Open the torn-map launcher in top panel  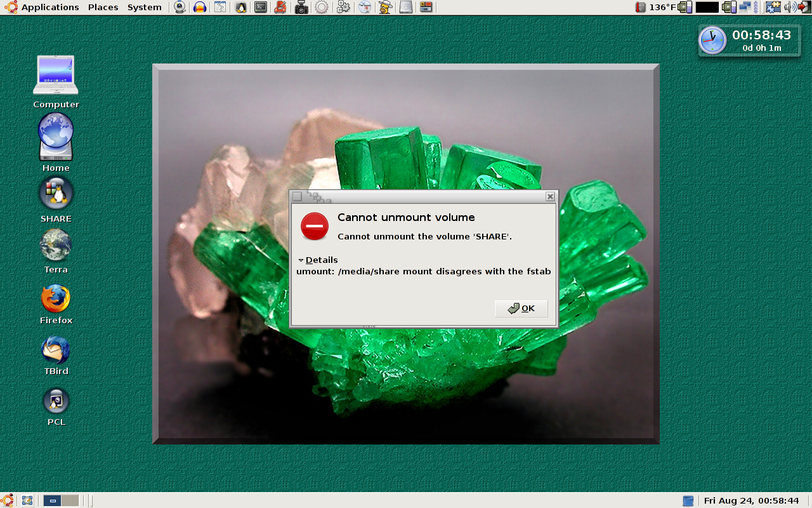[x=219, y=7]
